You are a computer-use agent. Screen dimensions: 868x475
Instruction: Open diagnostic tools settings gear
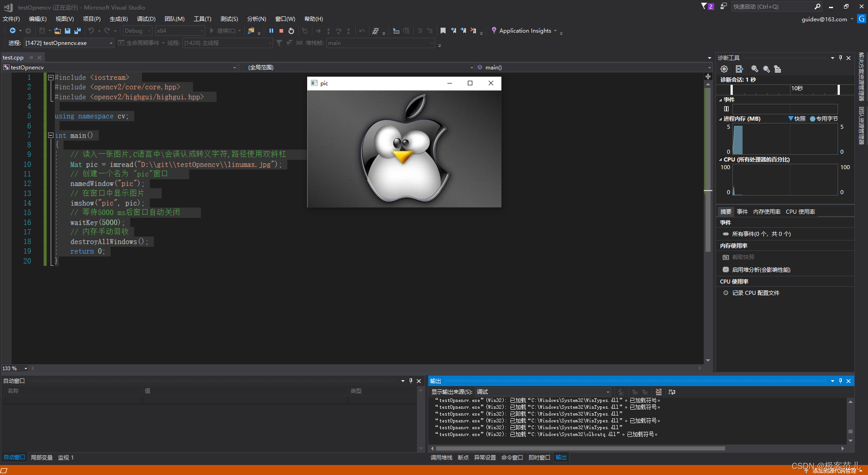pyautogui.click(x=724, y=69)
